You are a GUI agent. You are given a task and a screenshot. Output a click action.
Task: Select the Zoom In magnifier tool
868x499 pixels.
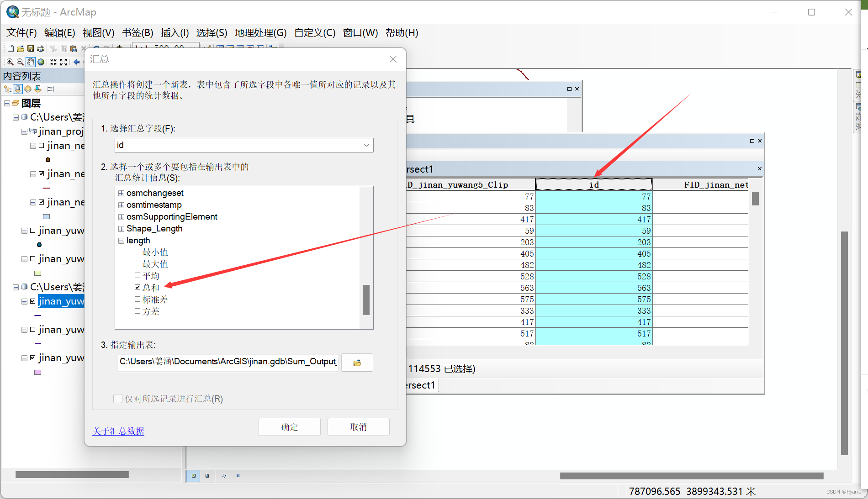click(10, 62)
